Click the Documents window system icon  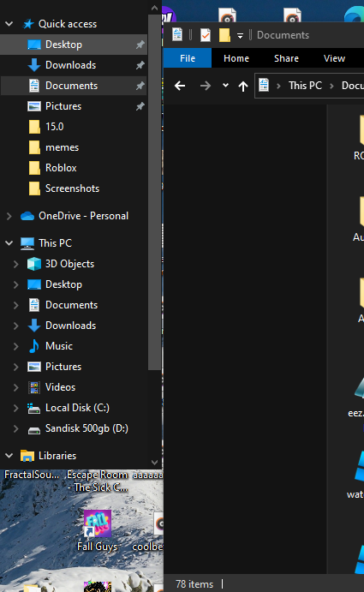(177, 34)
